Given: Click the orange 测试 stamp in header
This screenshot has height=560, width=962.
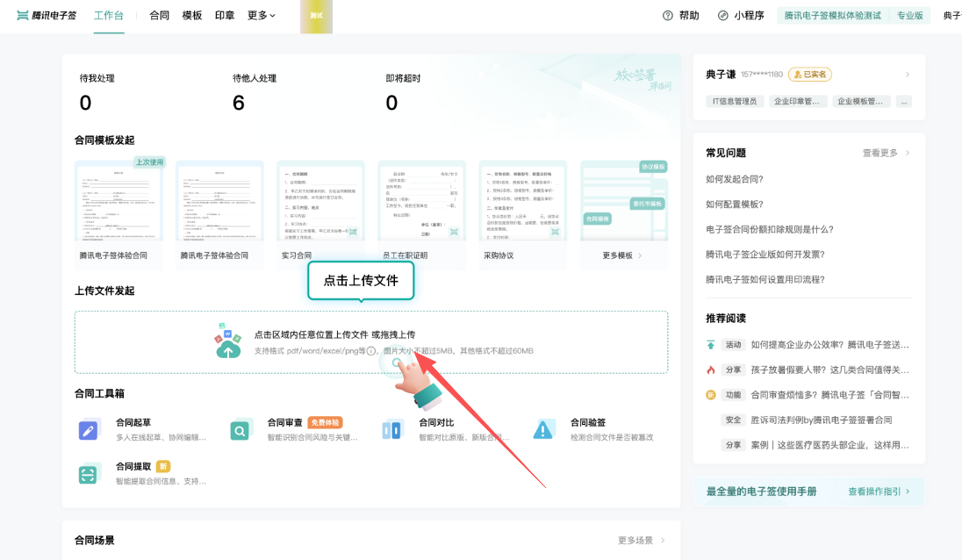Looking at the screenshot, I should pos(316,16).
